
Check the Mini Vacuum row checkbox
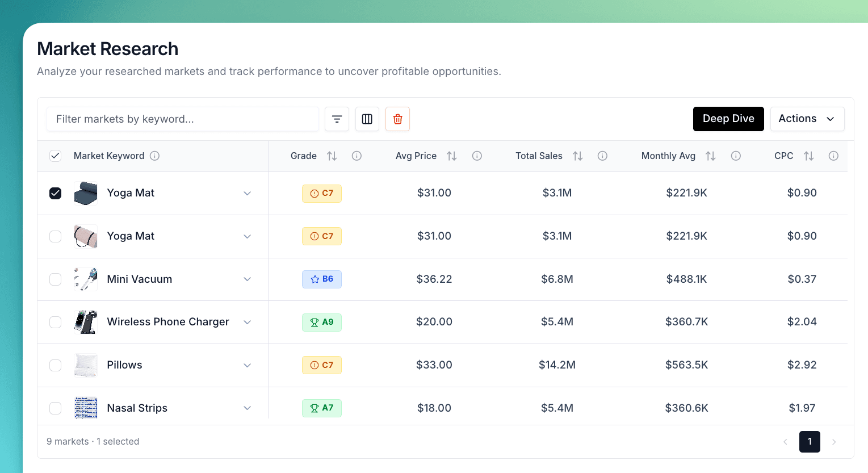(55, 279)
